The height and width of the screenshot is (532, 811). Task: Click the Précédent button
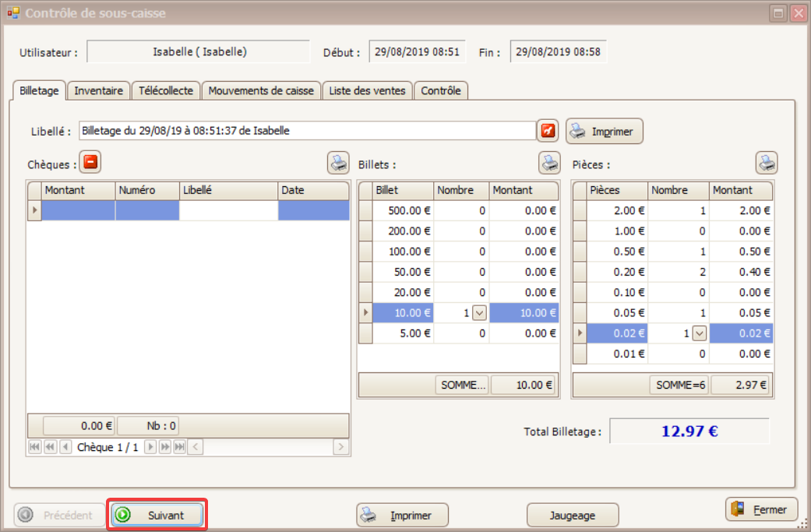pyautogui.click(x=59, y=515)
